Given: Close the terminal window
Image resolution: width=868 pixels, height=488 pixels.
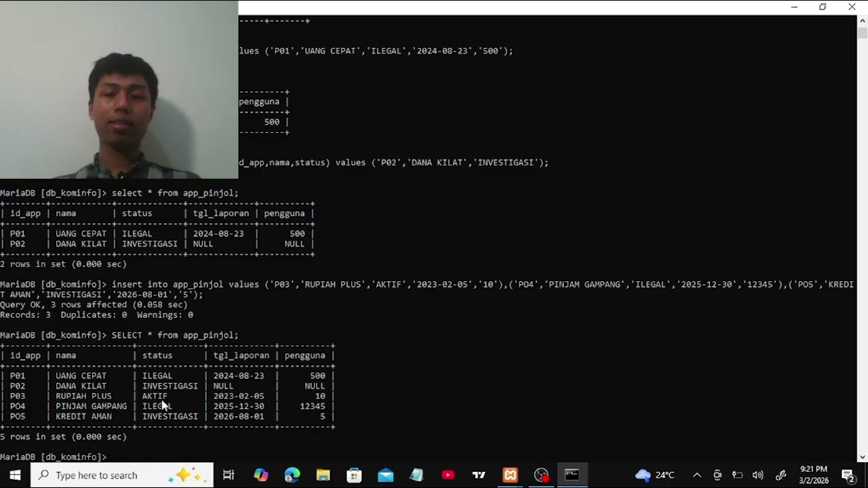Looking at the screenshot, I should click(852, 7).
